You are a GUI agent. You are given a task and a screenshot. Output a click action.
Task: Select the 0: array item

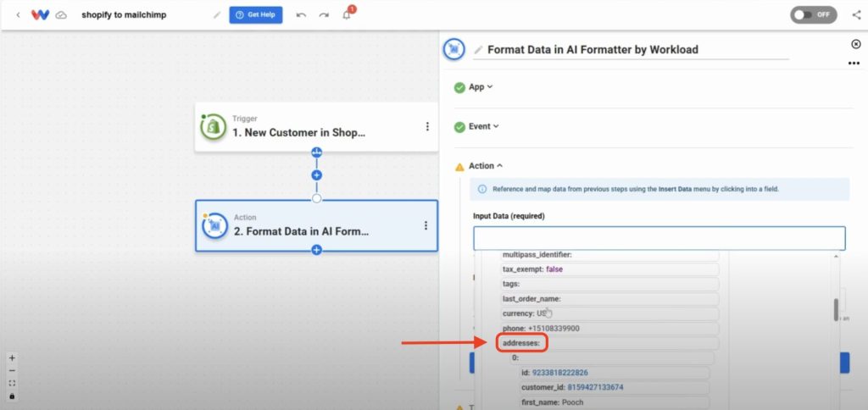click(x=612, y=358)
